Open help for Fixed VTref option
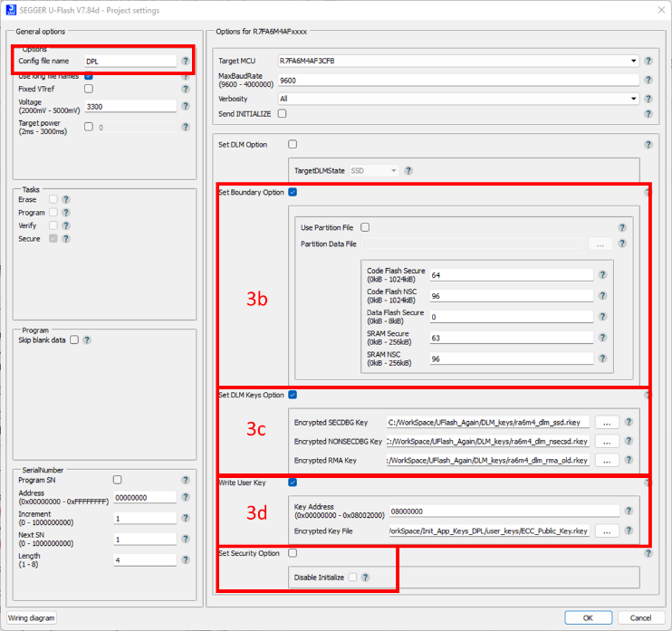This screenshot has width=672, height=631. (185, 89)
